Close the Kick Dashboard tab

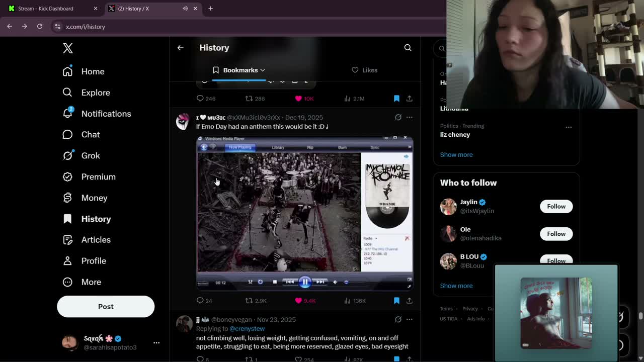[96, 9]
